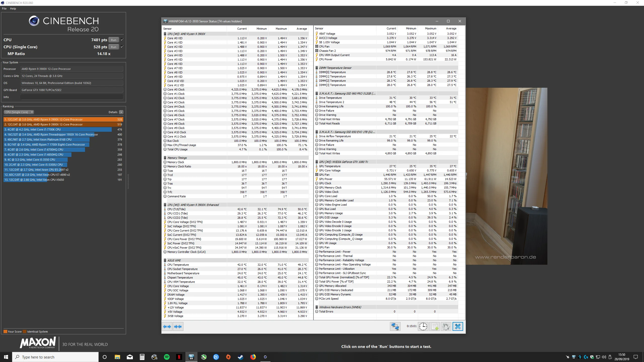Close the sensor panel with the blue X button
Viewport: 644px width, 362px height.
pos(458,327)
